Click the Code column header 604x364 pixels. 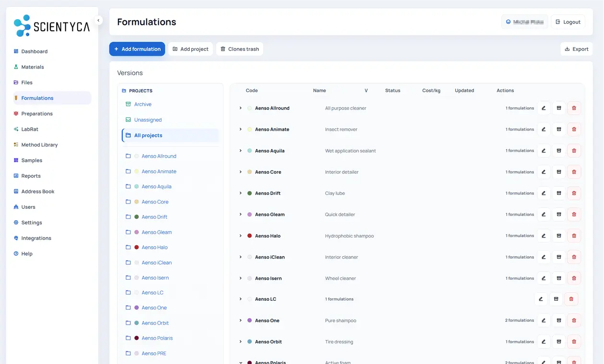(x=252, y=91)
